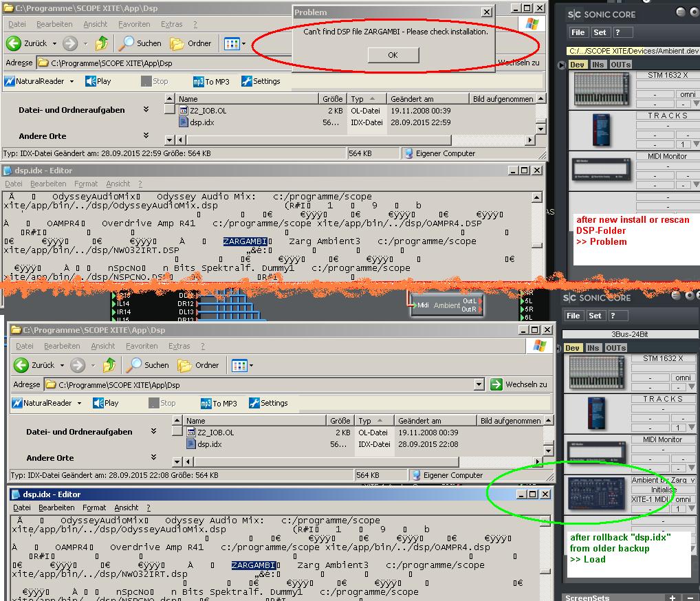Click omni field beside STM 1632 X in upper panel
The image size is (700, 601).
coord(688,94)
